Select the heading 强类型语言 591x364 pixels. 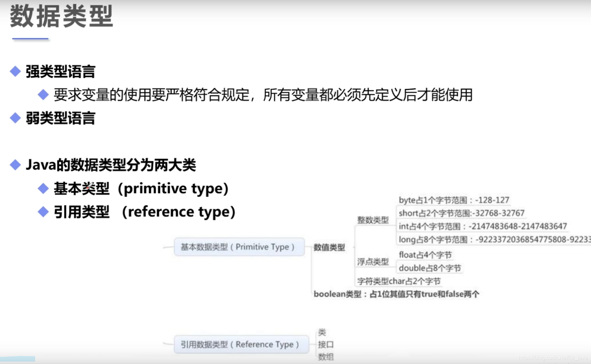click(60, 72)
